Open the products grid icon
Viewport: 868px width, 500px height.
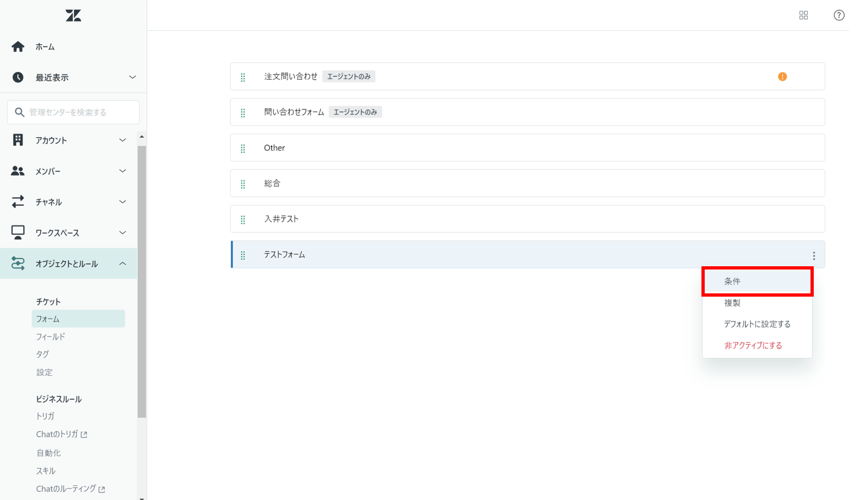(x=803, y=15)
